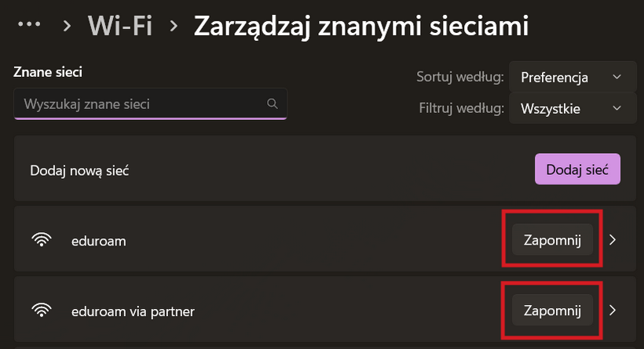644x349 pixels.
Task: Expand eduroam details via its chevron
Action: 613,241
